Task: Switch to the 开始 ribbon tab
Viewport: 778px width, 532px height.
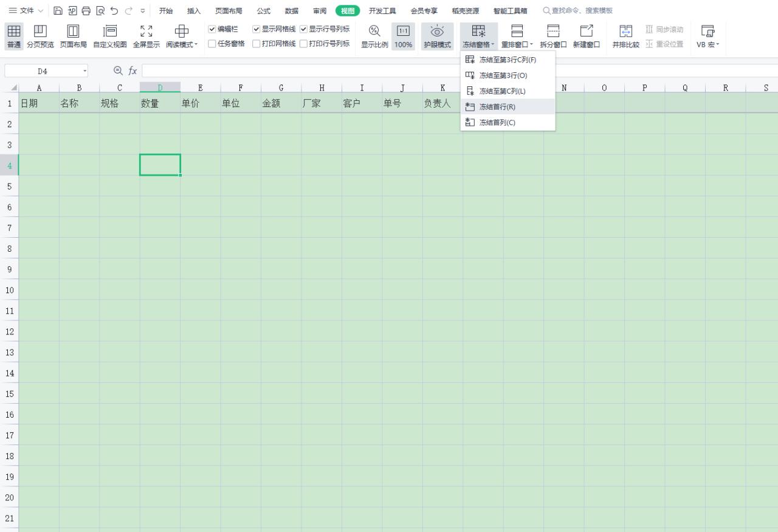Action: point(166,10)
